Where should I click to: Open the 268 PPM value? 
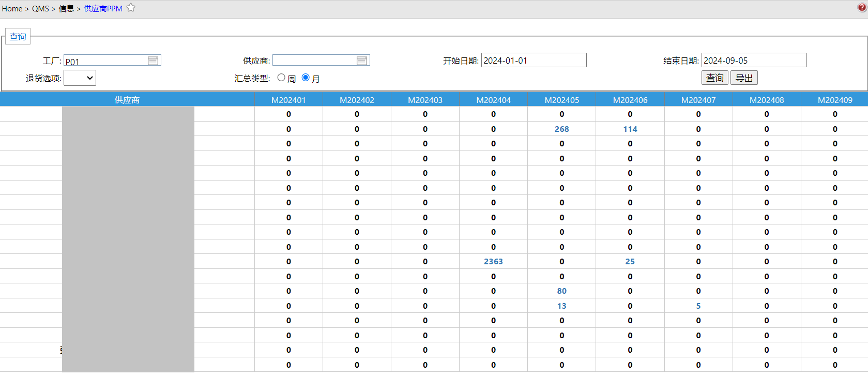[561, 129]
